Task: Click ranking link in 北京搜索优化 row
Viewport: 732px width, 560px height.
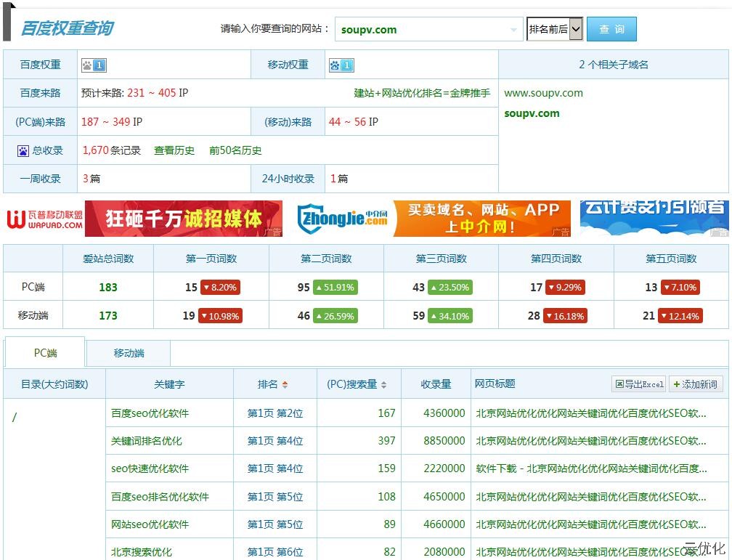Action: (275, 551)
